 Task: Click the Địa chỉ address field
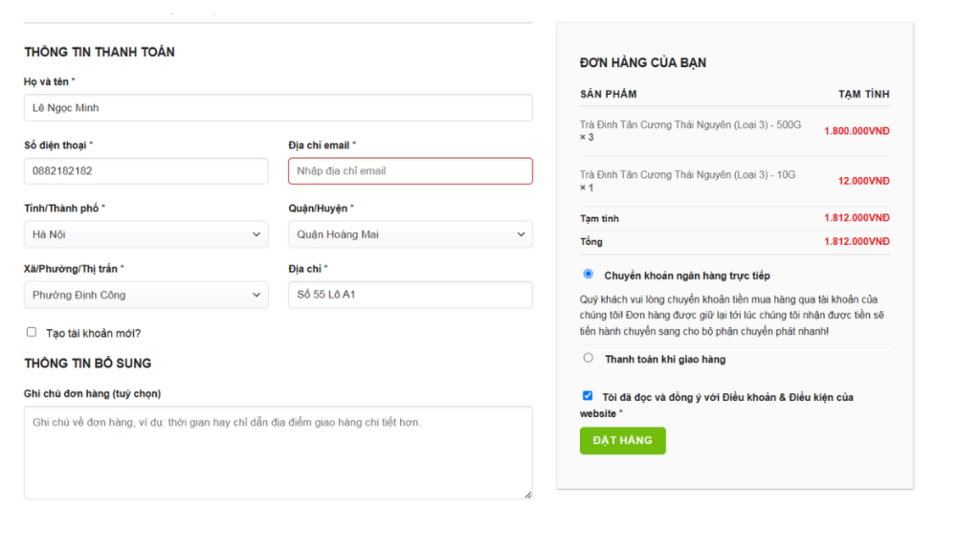point(410,295)
